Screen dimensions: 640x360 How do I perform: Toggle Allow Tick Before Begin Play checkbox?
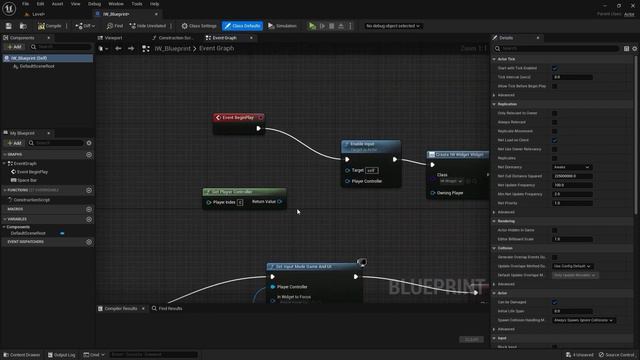[554, 86]
